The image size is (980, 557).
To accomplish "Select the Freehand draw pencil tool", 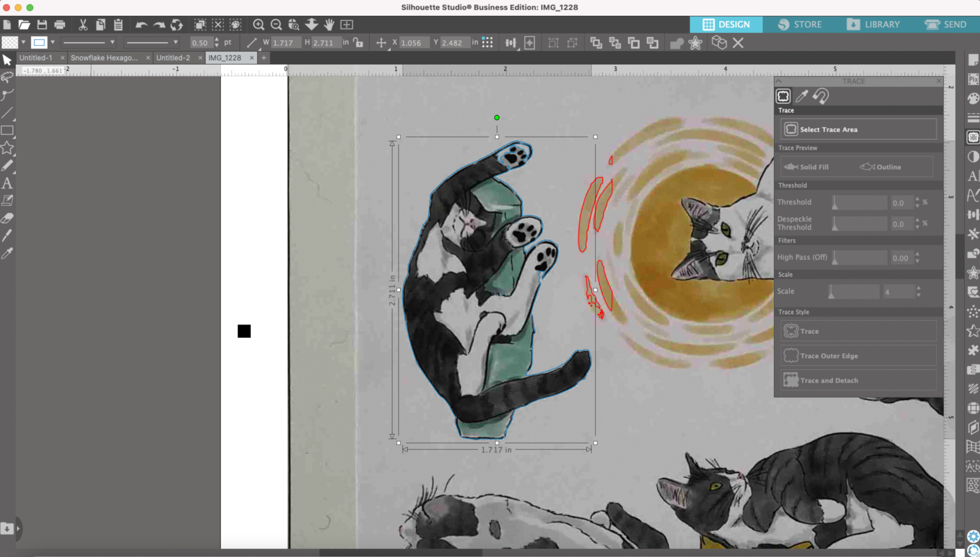I will coord(7,166).
